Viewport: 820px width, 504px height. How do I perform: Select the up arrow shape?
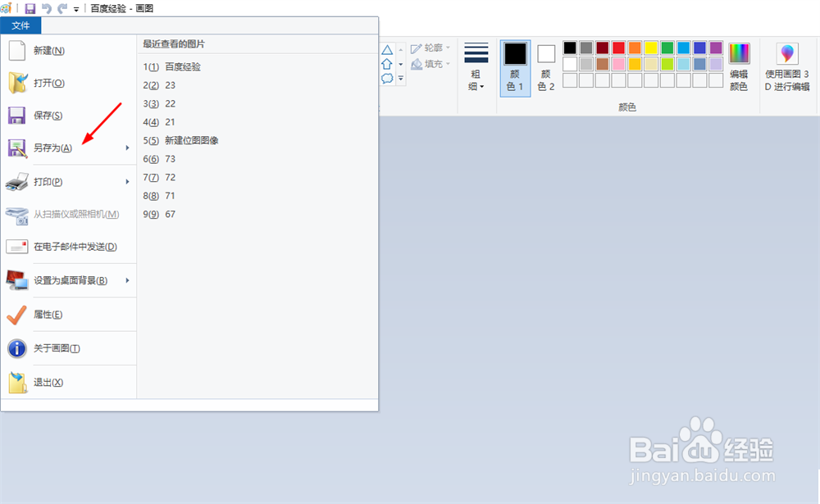click(x=387, y=64)
